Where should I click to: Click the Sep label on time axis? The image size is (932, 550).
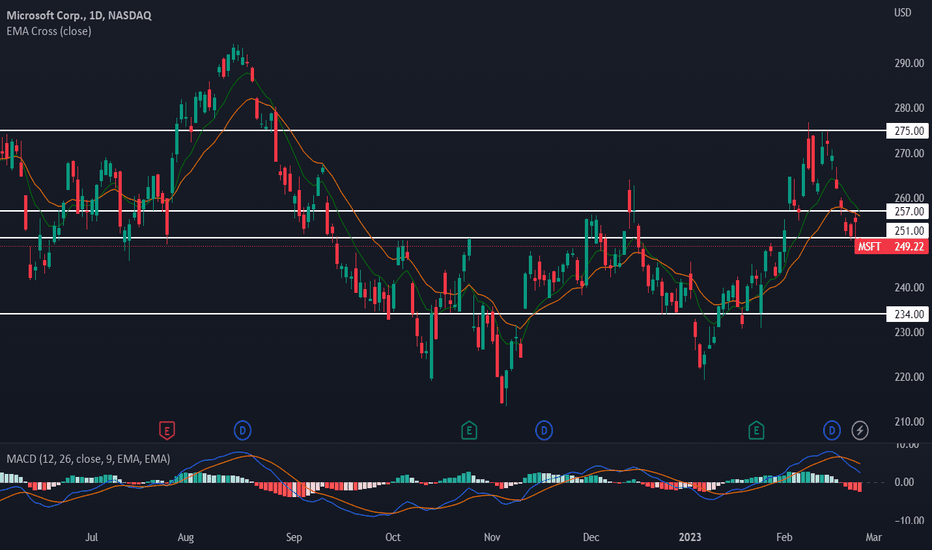tap(294, 537)
